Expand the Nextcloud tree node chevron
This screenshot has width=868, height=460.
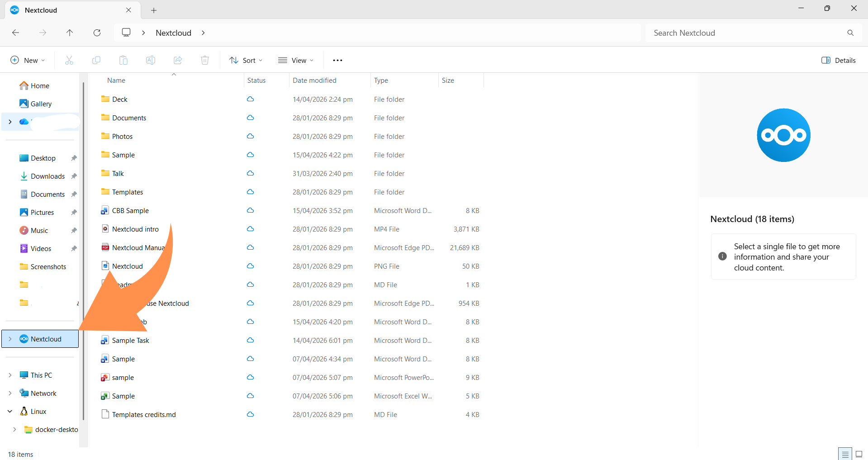coord(10,339)
